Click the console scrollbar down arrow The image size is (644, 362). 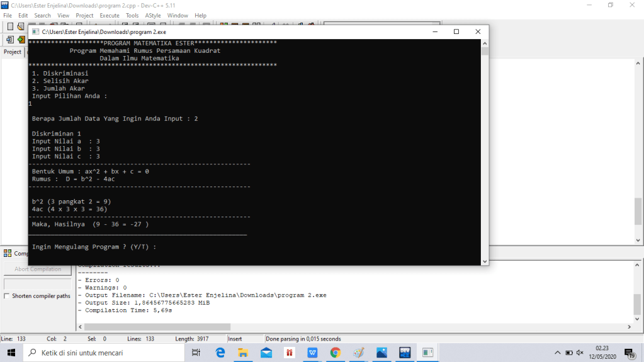coord(485,261)
